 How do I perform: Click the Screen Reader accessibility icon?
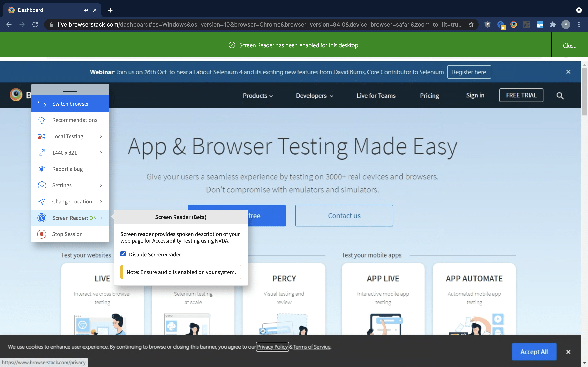point(42,218)
